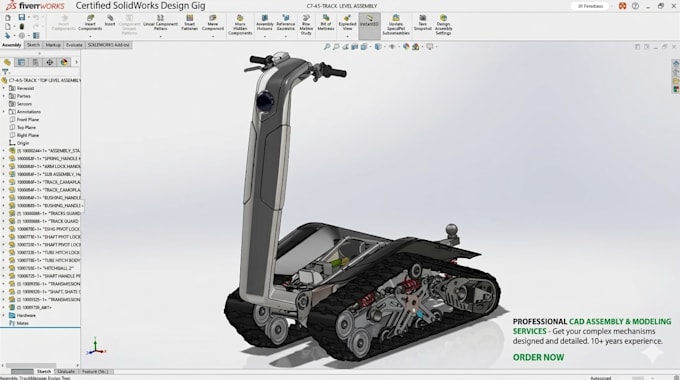Click the Bill of Materials tool
Image resolution: width=680 pixels, height=380 pixels.
click(x=326, y=23)
